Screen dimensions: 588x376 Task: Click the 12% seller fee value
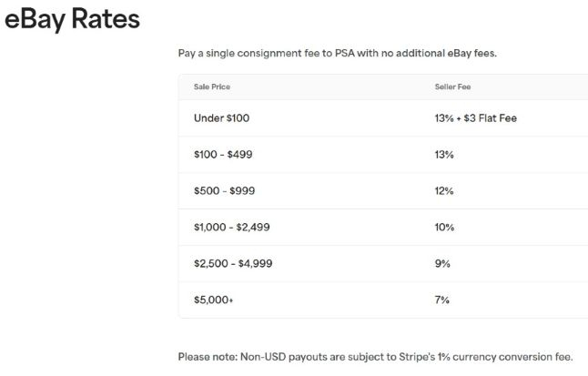click(444, 191)
